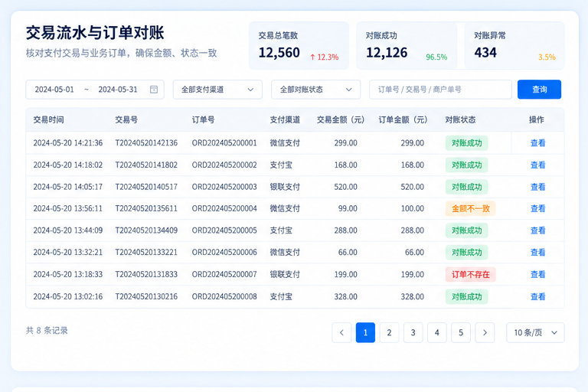
Task: Open the 交易总笔数 12,560 stat card
Action: pyautogui.click(x=299, y=45)
